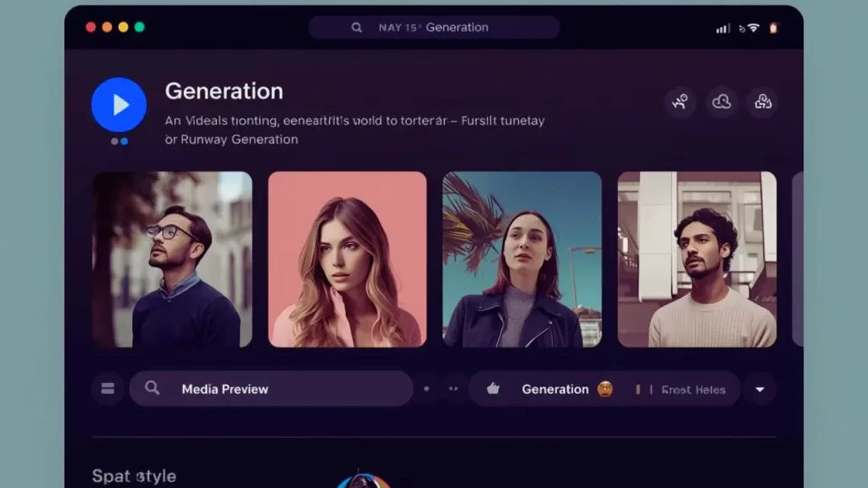Open the thumbnail of the woman near a palm tree

(x=522, y=259)
